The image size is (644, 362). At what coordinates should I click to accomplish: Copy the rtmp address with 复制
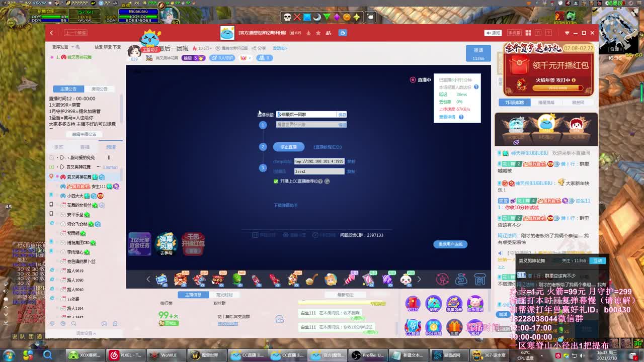(x=351, y=161)
